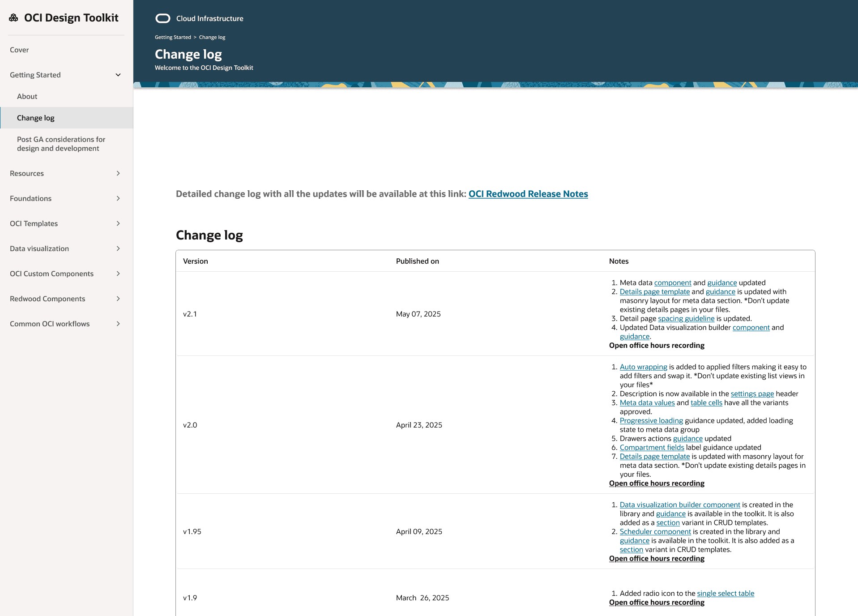The width and height of the screenshot is (858, 616).
Task: Click the April 23, 2025 date cell
Action: point(419,425)
